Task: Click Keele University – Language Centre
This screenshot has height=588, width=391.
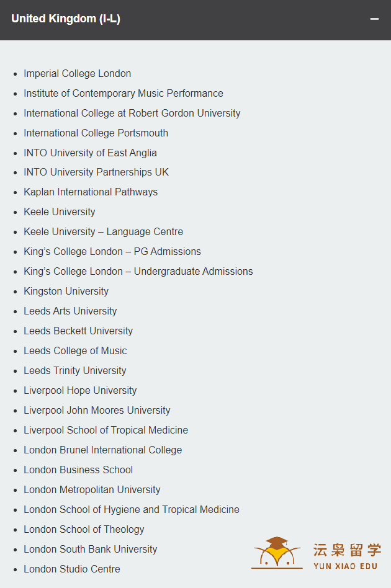Action: tap(104, 232)
